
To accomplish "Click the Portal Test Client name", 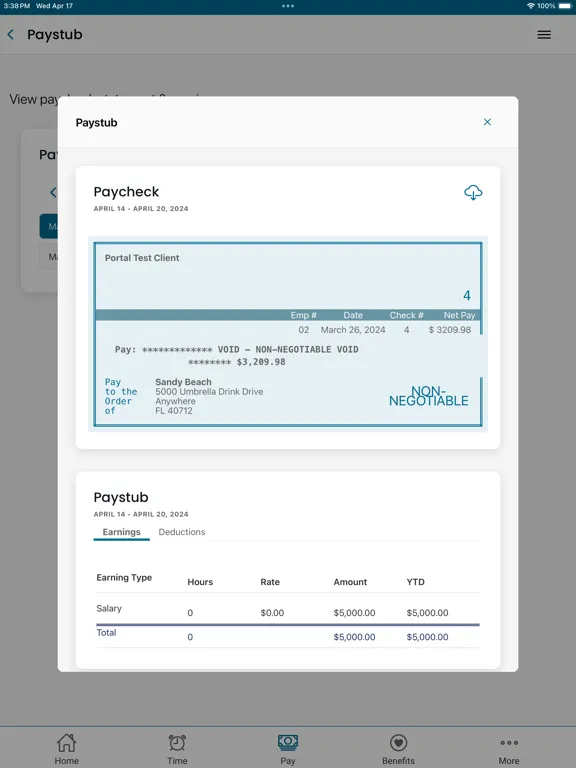I will point(142,258).
